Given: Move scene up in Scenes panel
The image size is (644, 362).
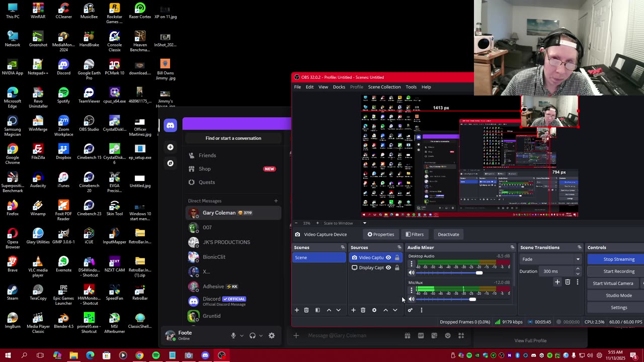Looking at the screenshot, I should (x=329, y=310).
